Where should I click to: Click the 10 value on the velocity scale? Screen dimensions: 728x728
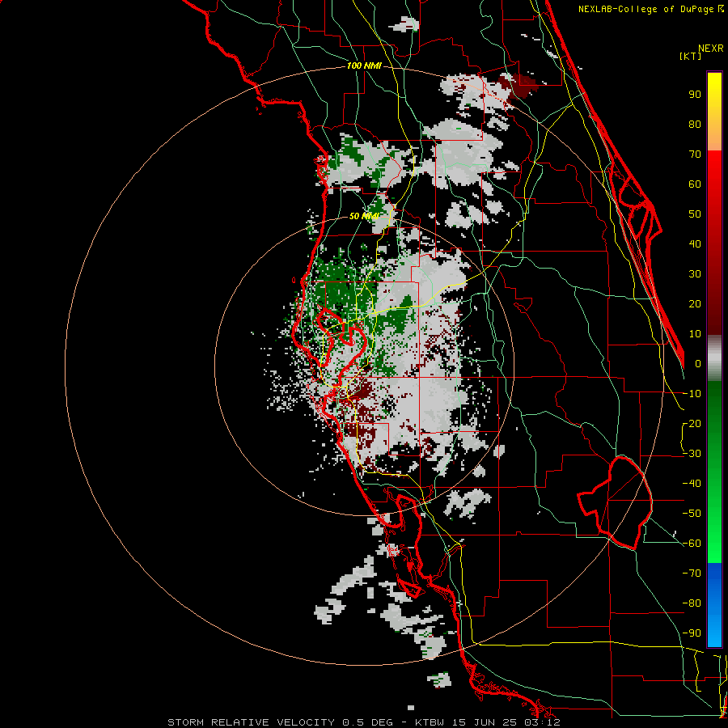pyautogui.click(x=695, y=334)
